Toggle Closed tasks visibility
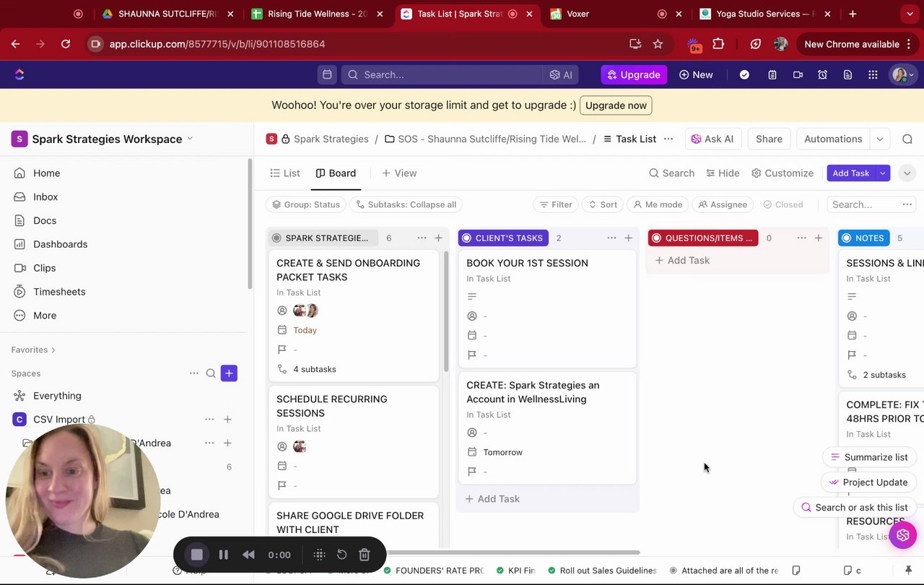 click(x=783, y=204)
